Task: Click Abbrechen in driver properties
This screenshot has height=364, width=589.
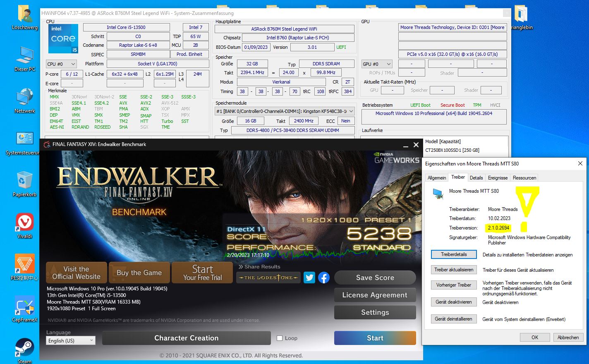Action: (x=568, y=337)
